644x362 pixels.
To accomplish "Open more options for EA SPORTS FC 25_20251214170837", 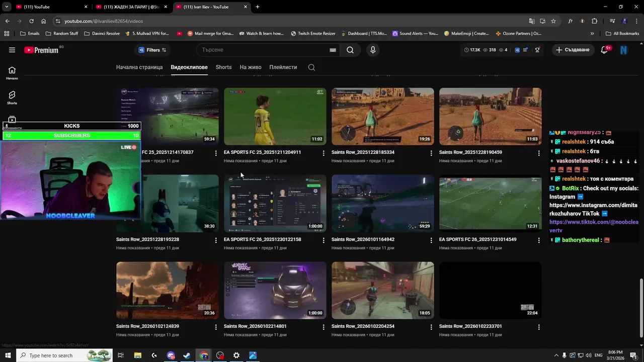I will [x=216, y=153].
